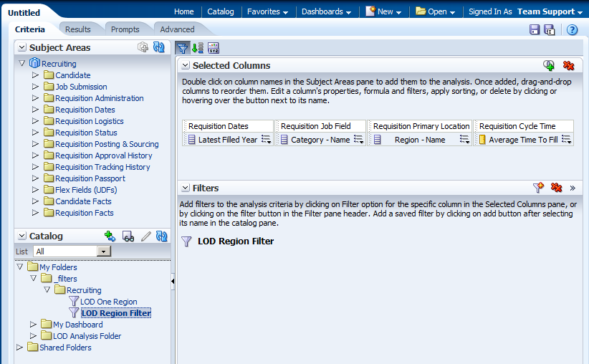Open options menu for Region - Name
The height and width of the screenshot is (364, 589).
coord(464,139)
